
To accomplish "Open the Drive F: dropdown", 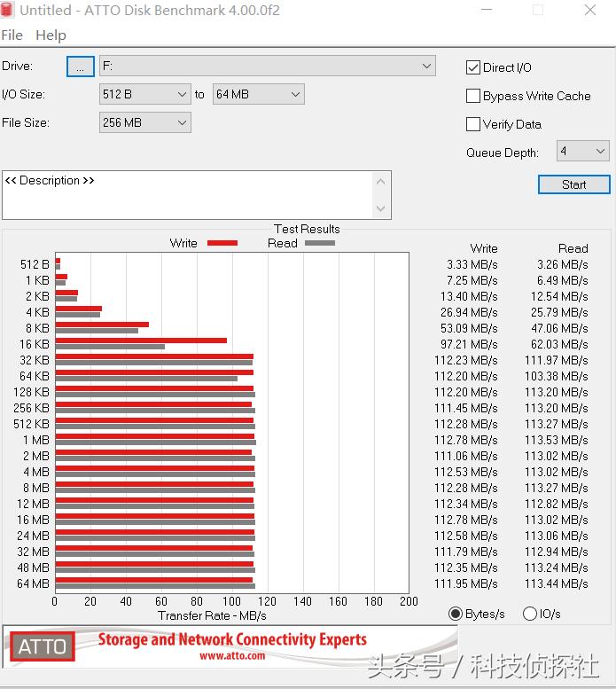I will pyautogui.click(x=267, y=66).
